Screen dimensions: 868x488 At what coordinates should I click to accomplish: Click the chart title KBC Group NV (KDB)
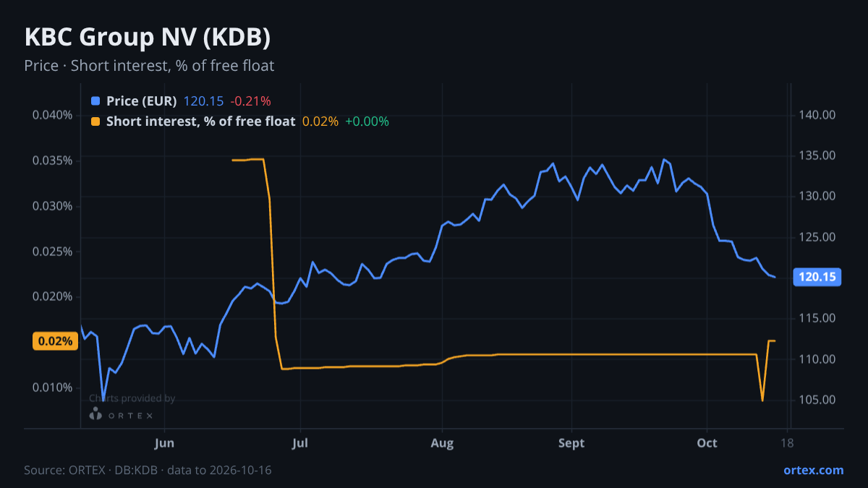click(148, 38)
